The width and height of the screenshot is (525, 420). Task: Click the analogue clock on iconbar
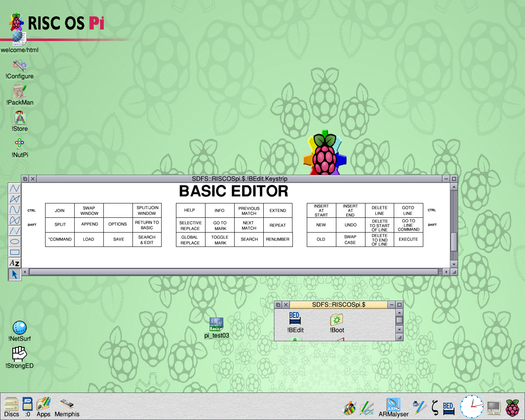tap(472, 406)
